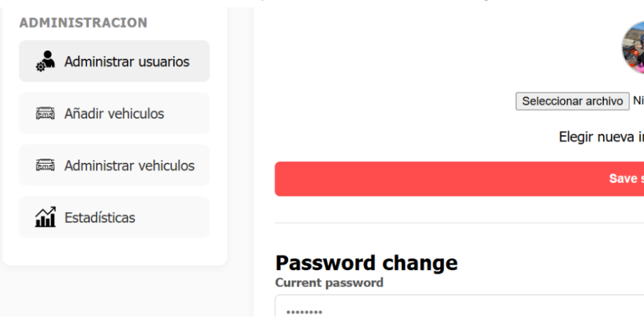Open the Administrar usuarios menu item
This screenshot has width=644, height=318.
(x=126, y=62)
